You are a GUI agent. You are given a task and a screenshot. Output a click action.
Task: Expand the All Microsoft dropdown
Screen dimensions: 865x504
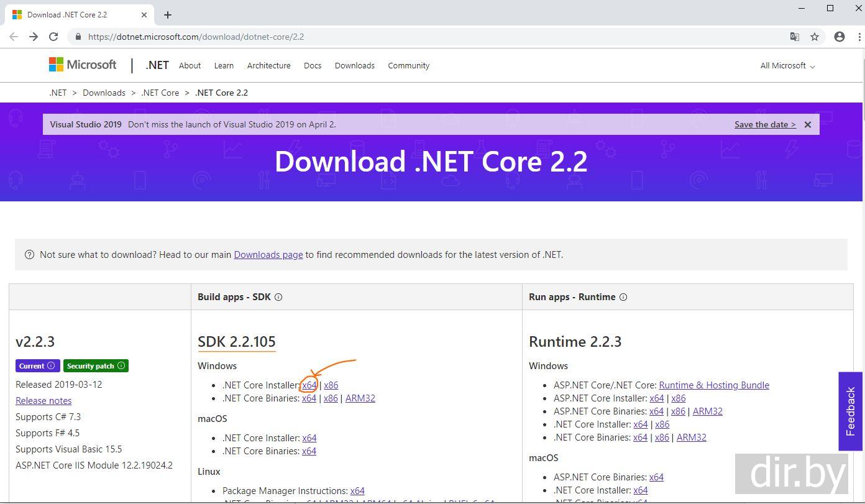[787, 65]
